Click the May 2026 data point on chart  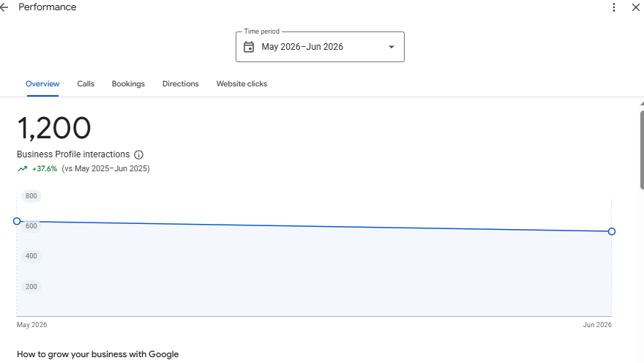click(x=17, y=221)
